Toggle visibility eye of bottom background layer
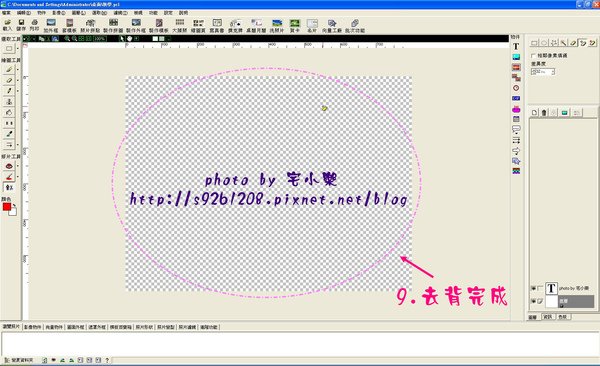This screenshot has height=366, width=600. [x=533, y=301]
